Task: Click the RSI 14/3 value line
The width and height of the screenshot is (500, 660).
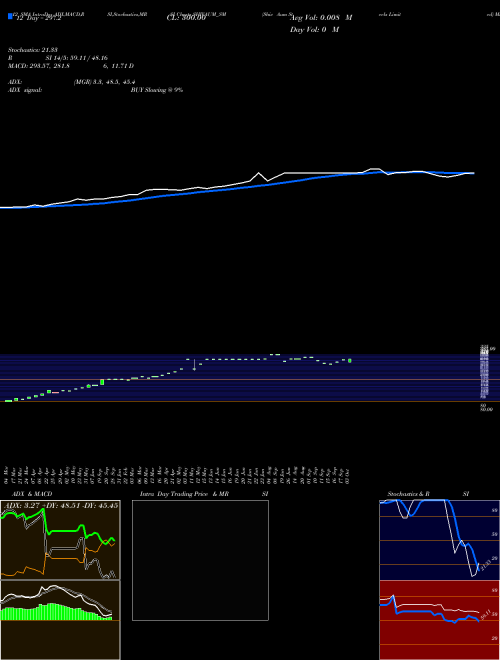Action: [x=58, y=58]
